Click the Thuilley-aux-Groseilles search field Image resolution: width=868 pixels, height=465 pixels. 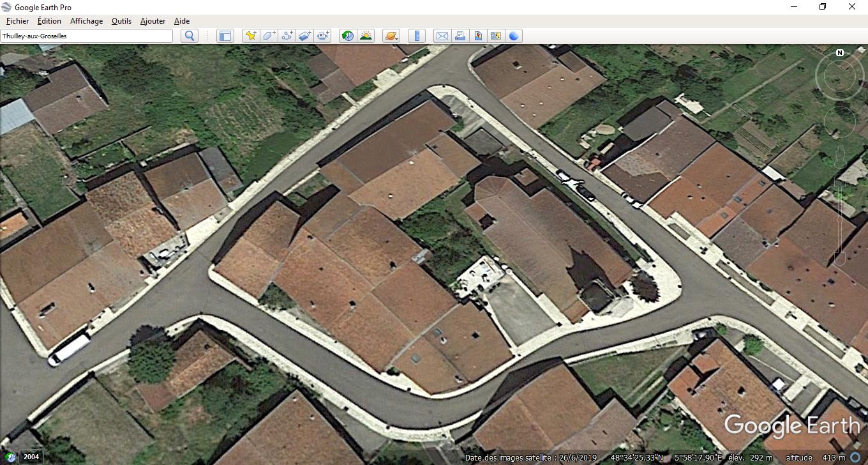coord(86,36)
